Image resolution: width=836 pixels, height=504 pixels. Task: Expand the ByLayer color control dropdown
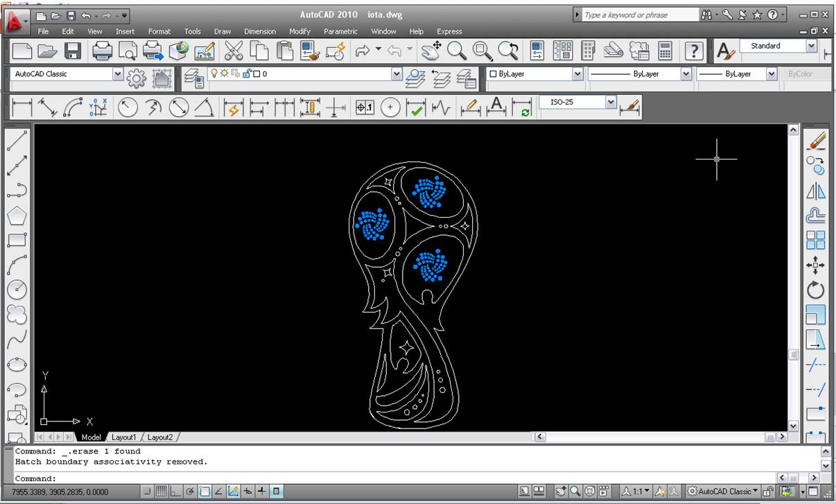coord(577,74)
